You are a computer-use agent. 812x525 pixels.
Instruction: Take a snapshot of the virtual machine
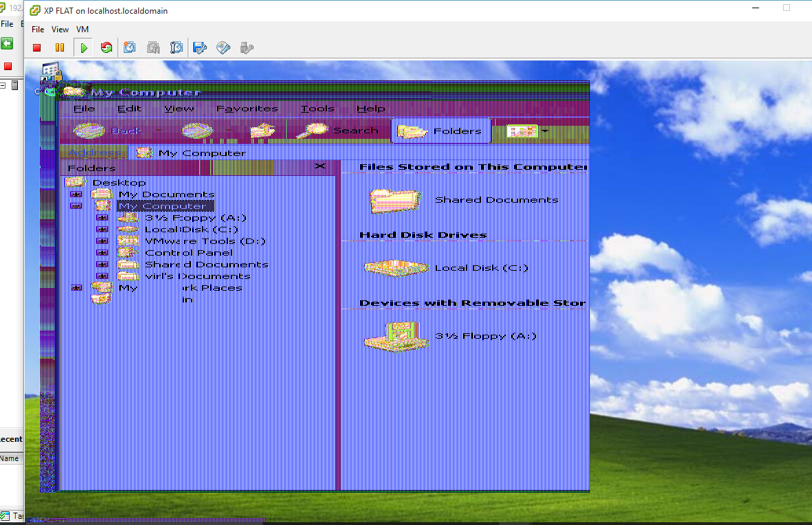click(x=129, y=48)
